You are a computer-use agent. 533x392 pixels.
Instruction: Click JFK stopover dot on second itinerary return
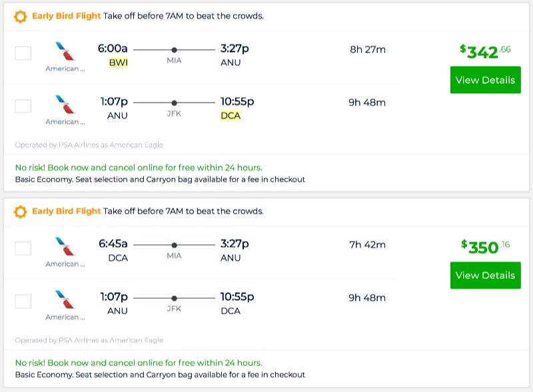pyautogui.click(x=174, y=298)
